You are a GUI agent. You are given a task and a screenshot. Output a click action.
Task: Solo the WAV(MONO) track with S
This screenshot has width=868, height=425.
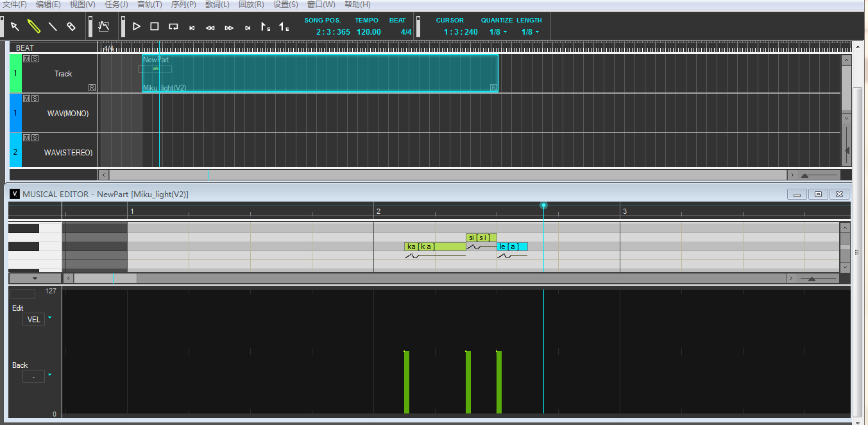[35, 99]
